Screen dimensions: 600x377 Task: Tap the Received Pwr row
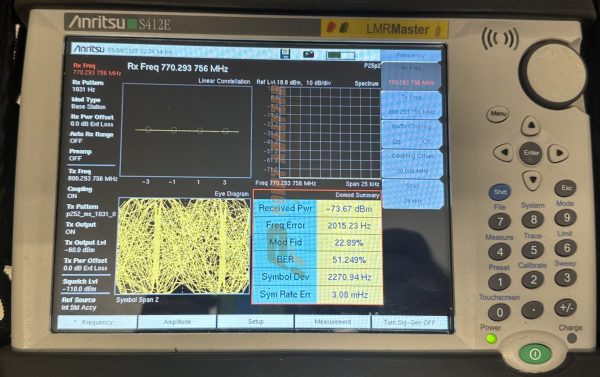317,209
